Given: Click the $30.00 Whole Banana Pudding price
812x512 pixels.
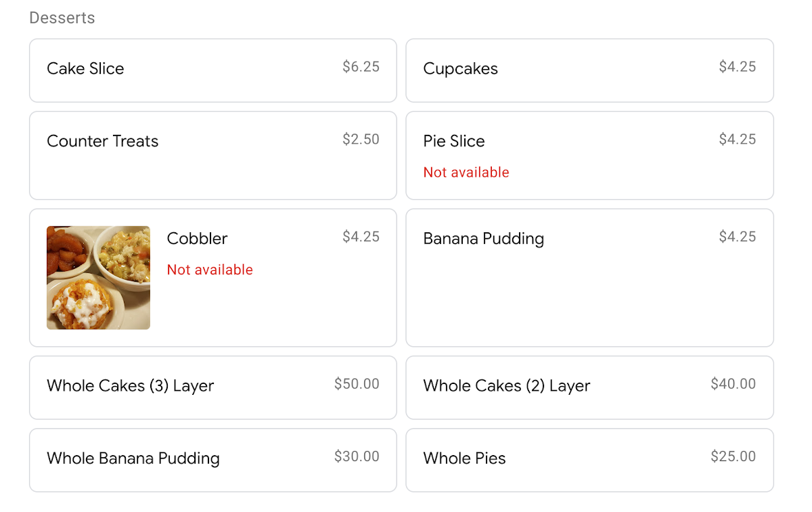Looking at the screenshot, I should pos(357,456).
